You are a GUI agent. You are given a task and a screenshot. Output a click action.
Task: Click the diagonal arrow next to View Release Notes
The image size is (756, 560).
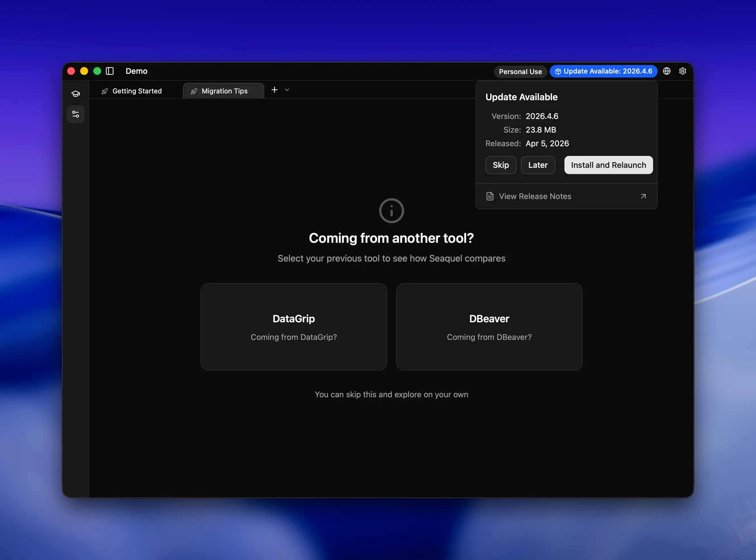[643, 196]
